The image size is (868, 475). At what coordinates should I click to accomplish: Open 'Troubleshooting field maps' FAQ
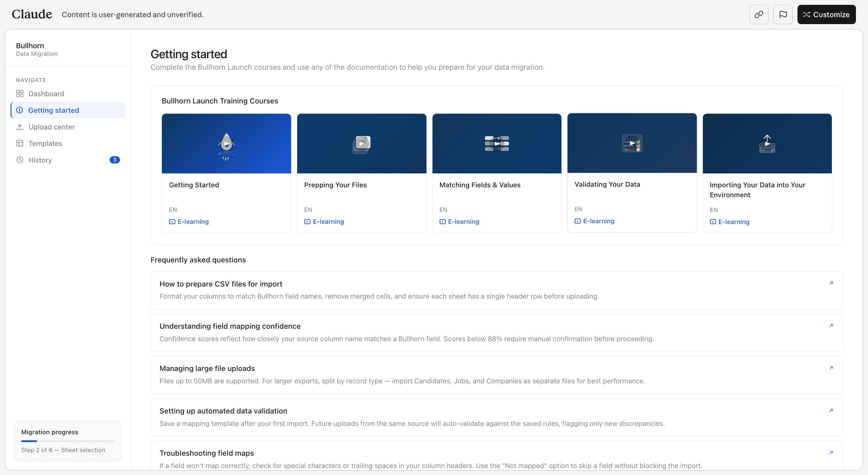pos(497,456)
